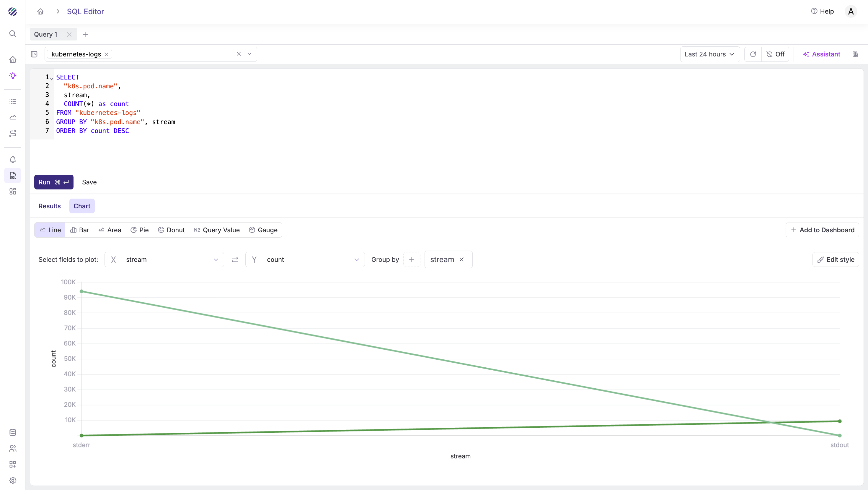Viewport: 868px width, 490px height.
Task: Click Add to Dashboard button
Action: pyautogui.click(x=822, y=230)
